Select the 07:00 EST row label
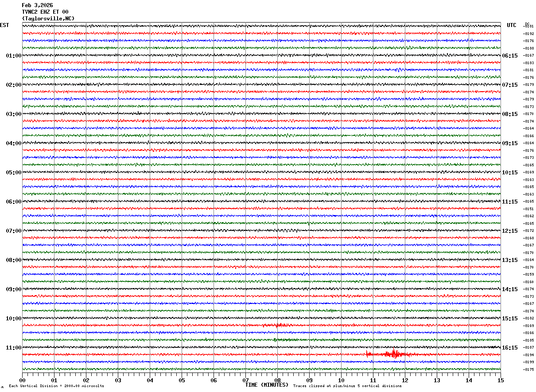 tap(14, 231)
